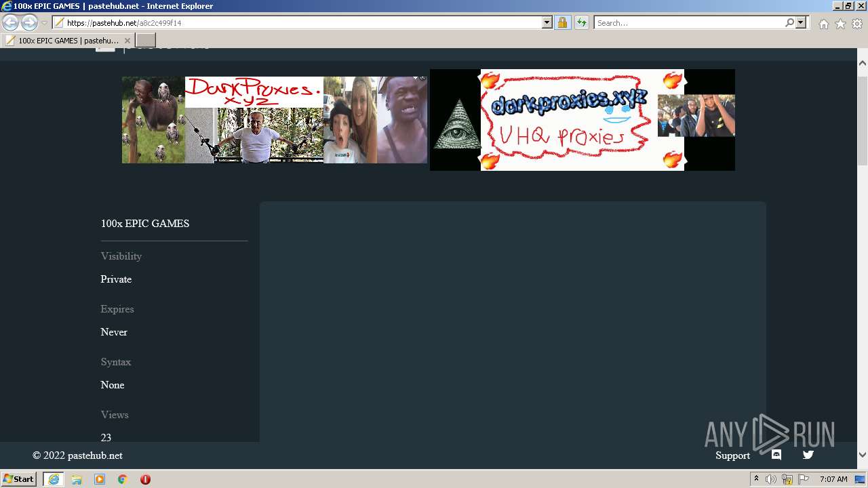Click into the Search box
This screenshot has width=868, height=488.
click(x=688, y=23)
